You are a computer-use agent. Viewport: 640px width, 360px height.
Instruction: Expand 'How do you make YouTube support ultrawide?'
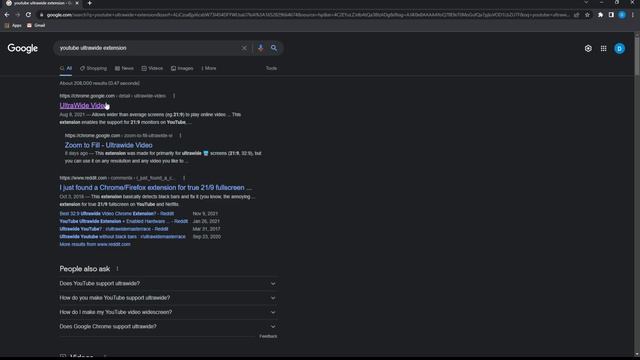tap(168, 298)
